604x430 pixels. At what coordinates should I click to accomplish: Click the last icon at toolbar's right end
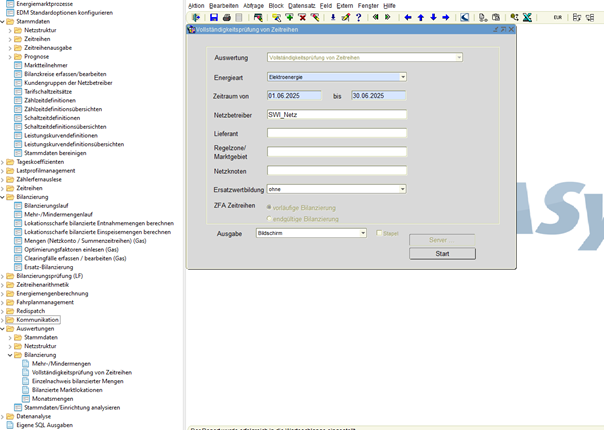tap(590, 17)
